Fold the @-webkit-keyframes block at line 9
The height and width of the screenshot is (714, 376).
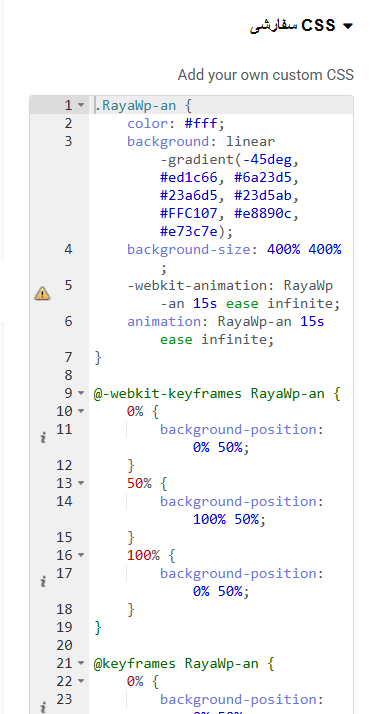[81, 393]
